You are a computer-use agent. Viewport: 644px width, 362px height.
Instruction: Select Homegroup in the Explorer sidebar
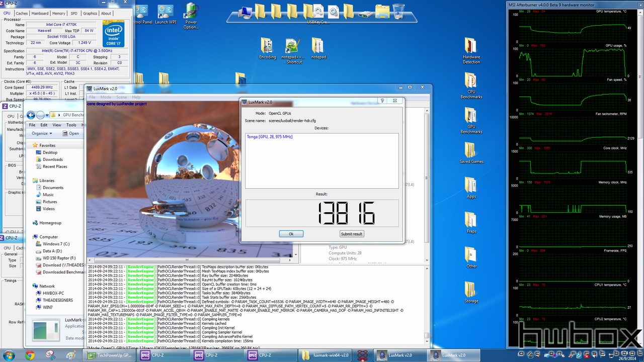click(47, 223)
